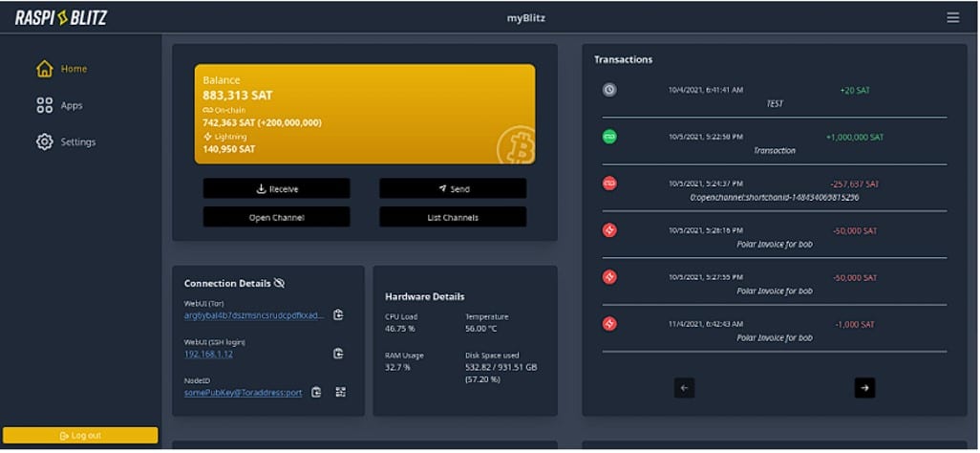The width and height of the screenshot is (980, 453).
Task: Click red on-chain icon of -257,637 SAT
Action: pos(609,183)
